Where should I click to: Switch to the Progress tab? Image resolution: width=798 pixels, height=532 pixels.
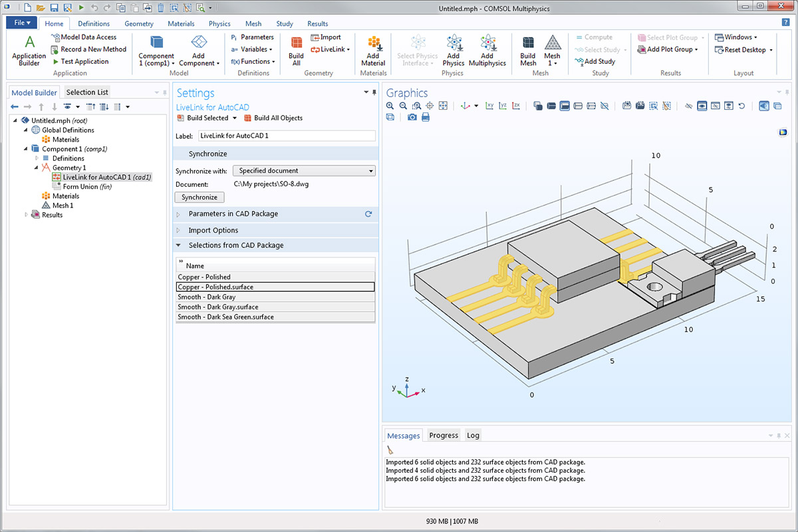(444, 436)
